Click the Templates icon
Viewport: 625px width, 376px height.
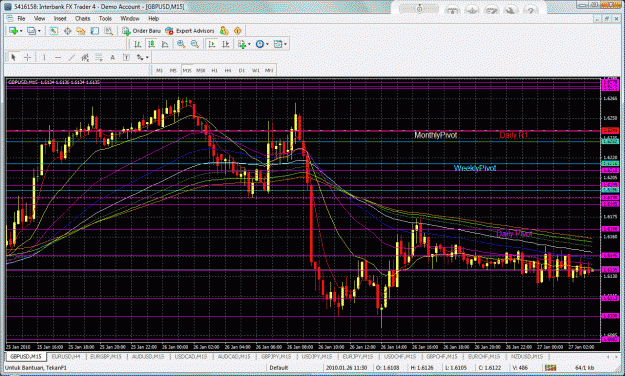coord(278,44)
